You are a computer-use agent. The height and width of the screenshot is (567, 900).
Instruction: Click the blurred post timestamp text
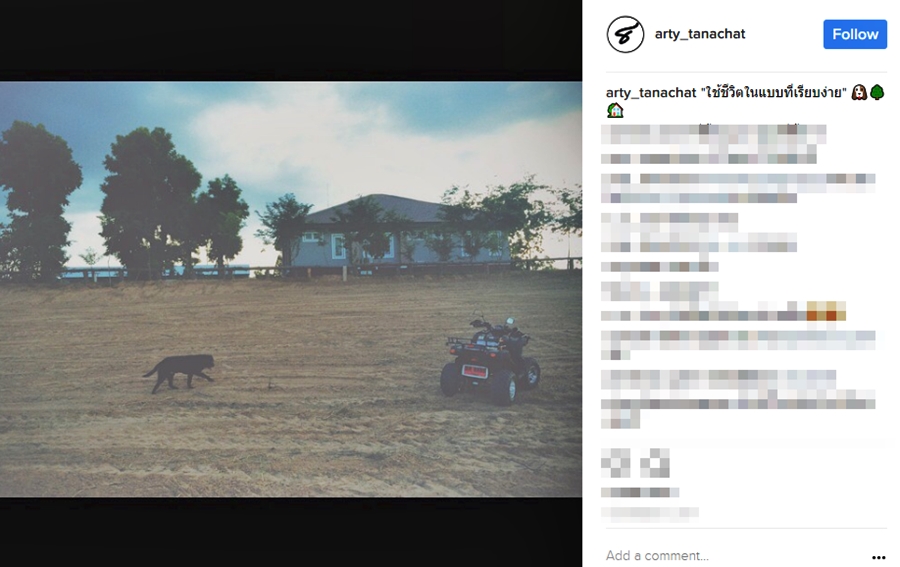tap(650, 512)
